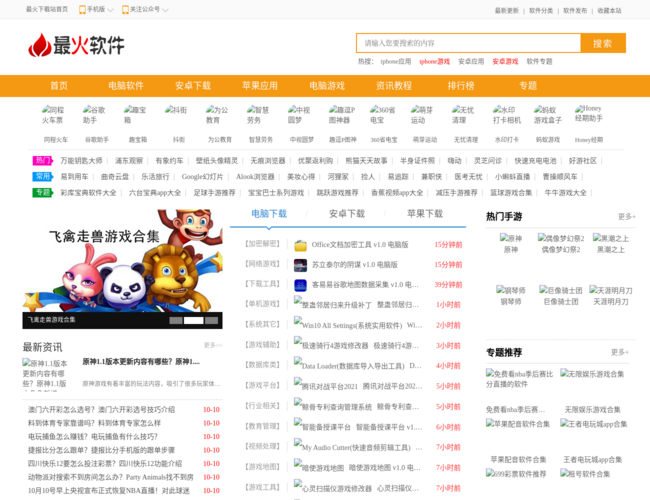Open 收藏本站 link in top bar
650x500 pixels.
coord(609,11)
